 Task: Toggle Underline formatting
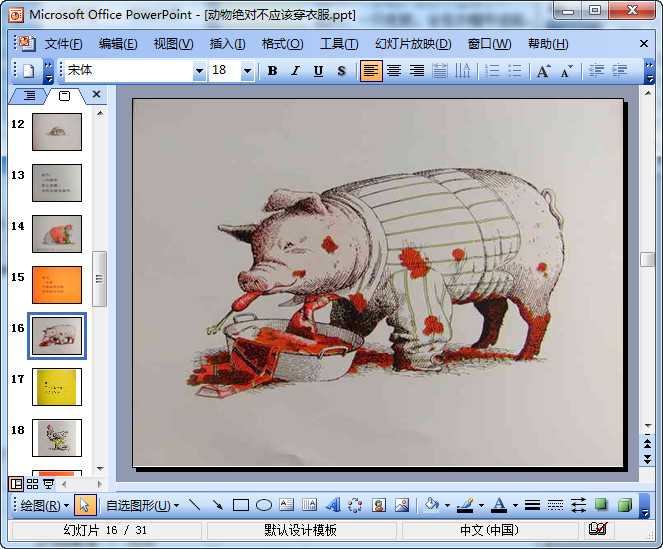tap(318, 71)
